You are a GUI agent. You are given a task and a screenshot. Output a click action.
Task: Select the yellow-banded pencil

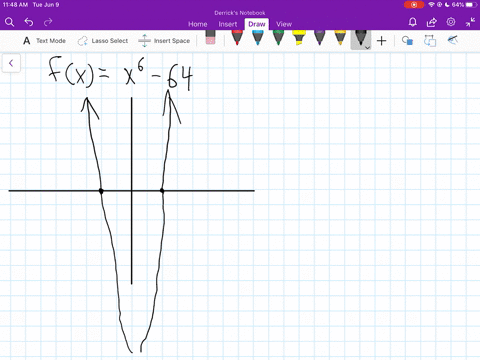(340, 37)
